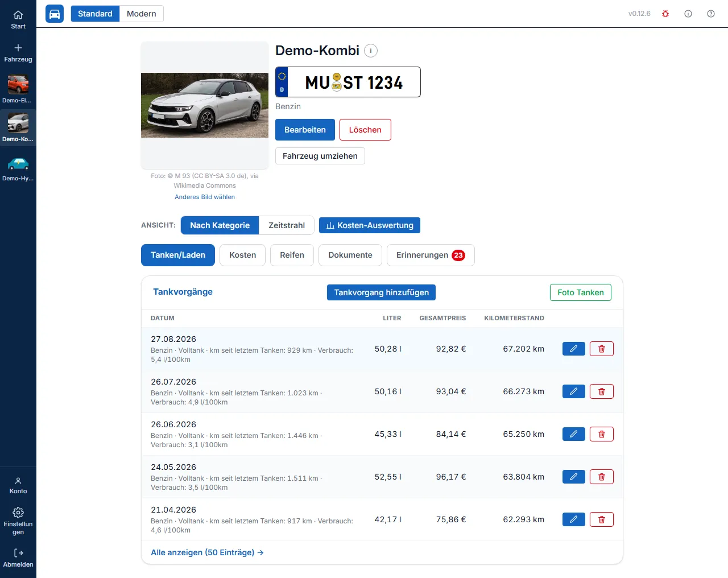The height and width of the screenshot is (578, 728).
Task: Click Fahrzeug umziehen button
Action: pos(320,156)
